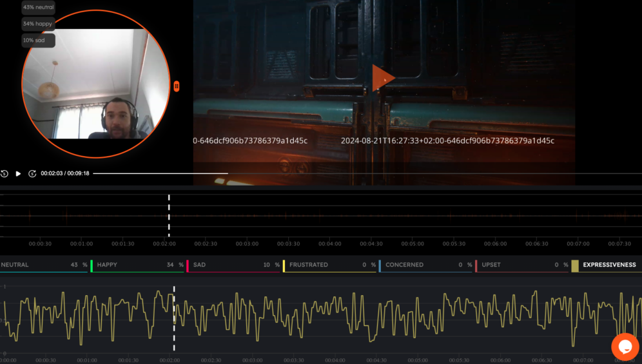The image size is (642, 364).
Task: Click green color swatch beside HAPPY
Action: point(92,265)
